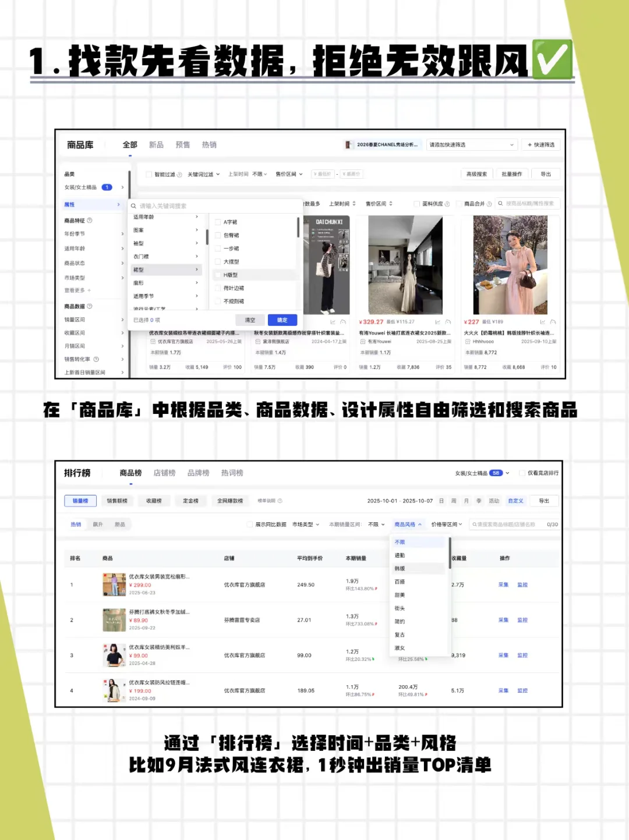Click the trend chart icon on the ¥329.27 product card
The height and width of the screenshot is (840, 629).
tap(439, 321)
